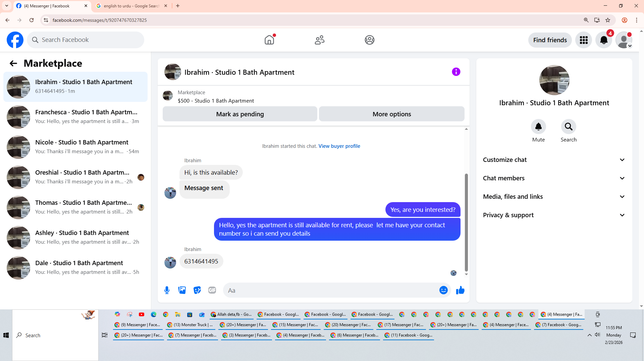Open the Facebook apps menu grid icon
644x361 pixels.
click(584, 40)
